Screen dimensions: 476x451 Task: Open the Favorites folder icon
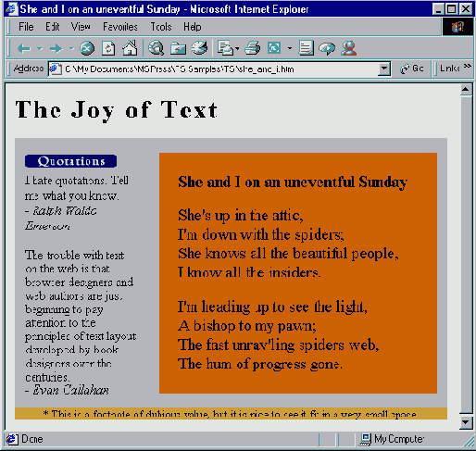[178, 48]
